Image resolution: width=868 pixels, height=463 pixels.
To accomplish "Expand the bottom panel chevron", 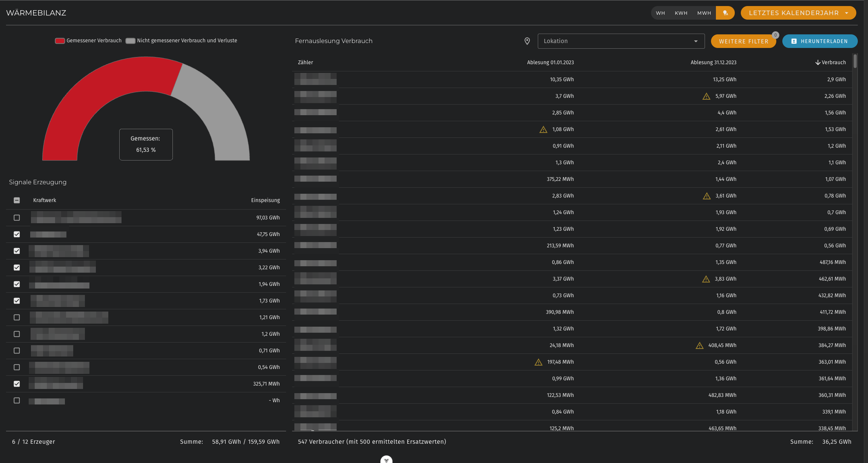I will pyautogui.click(x=386, y=460).
